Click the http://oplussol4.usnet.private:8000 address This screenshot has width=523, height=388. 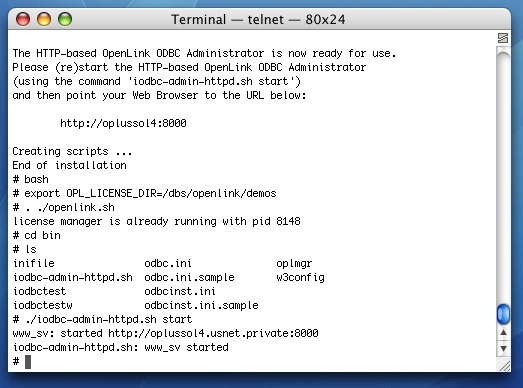coord(213,333)
